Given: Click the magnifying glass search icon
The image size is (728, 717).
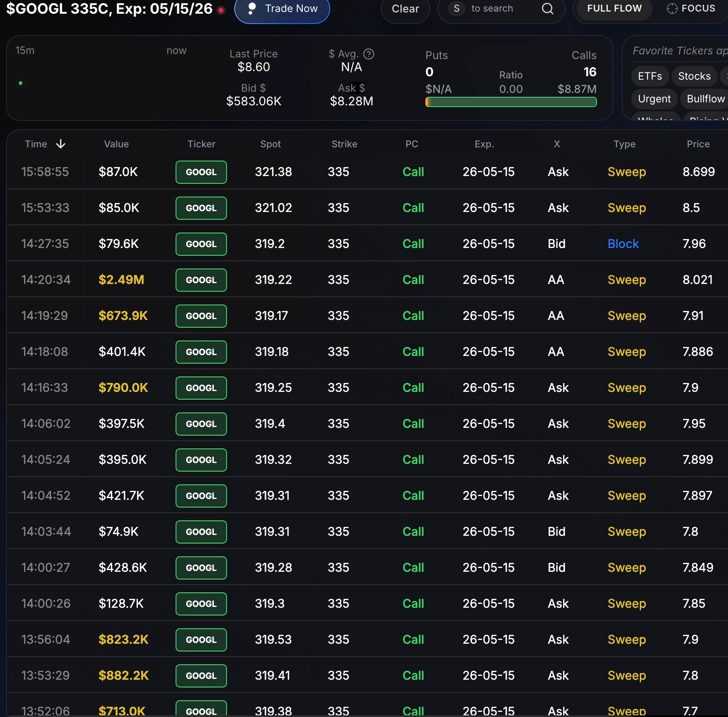Looking at the screenshot, I should pyautogui.click(x=547, y=9).
